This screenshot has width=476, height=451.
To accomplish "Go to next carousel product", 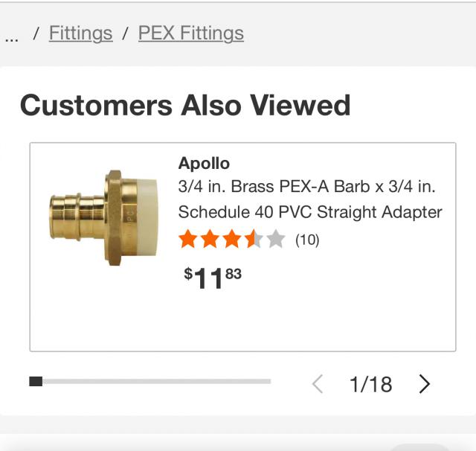I will click(425, 384).
